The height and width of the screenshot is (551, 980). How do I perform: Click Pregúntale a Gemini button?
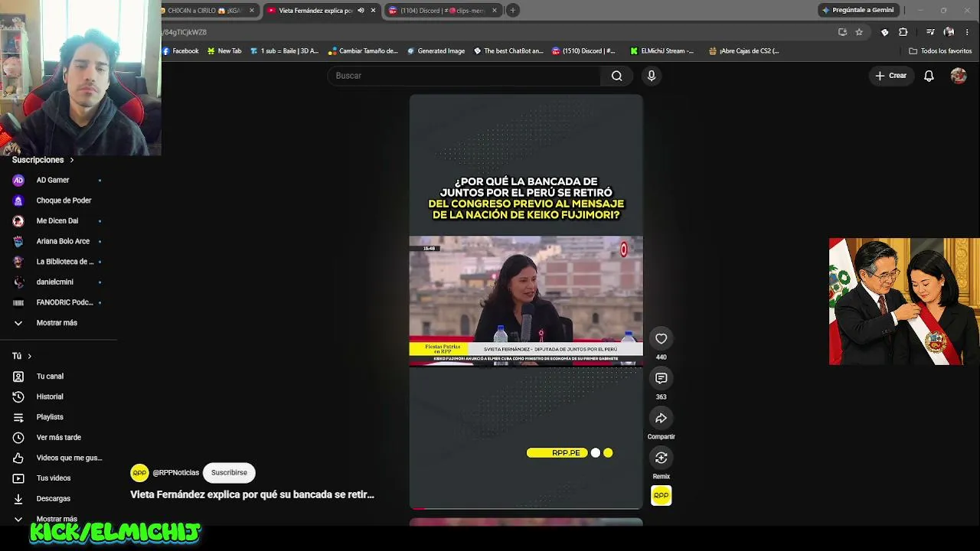click(857, 10)
